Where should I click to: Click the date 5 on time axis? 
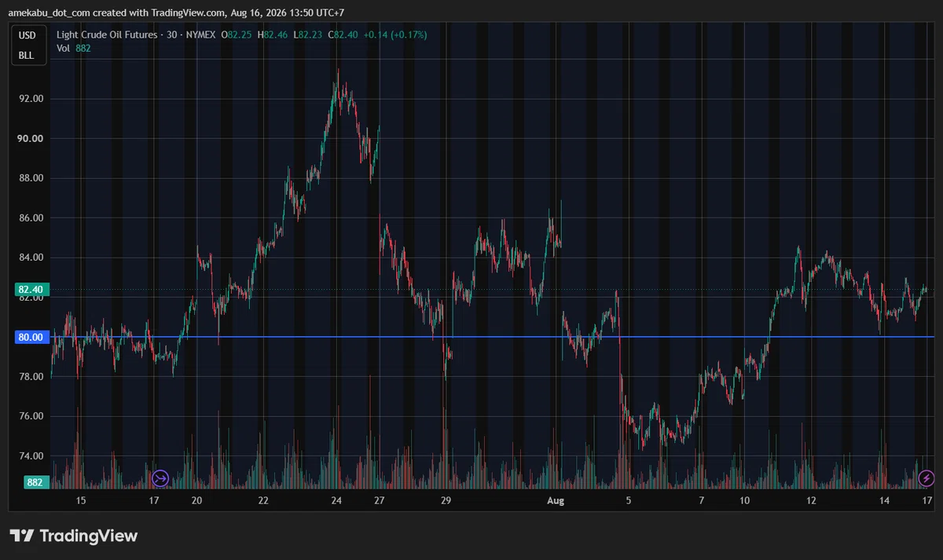click(628, 500)
